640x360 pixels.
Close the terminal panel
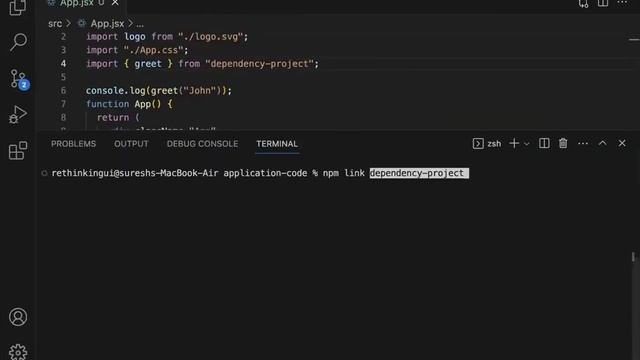point(622,143)
